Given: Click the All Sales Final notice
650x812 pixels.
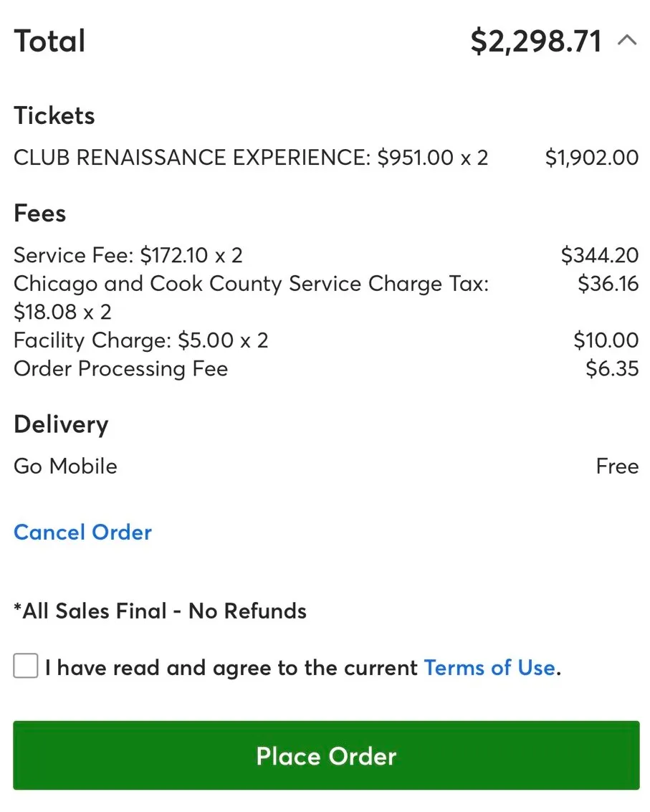Looking at the screenshot, I should pos(161,611).
